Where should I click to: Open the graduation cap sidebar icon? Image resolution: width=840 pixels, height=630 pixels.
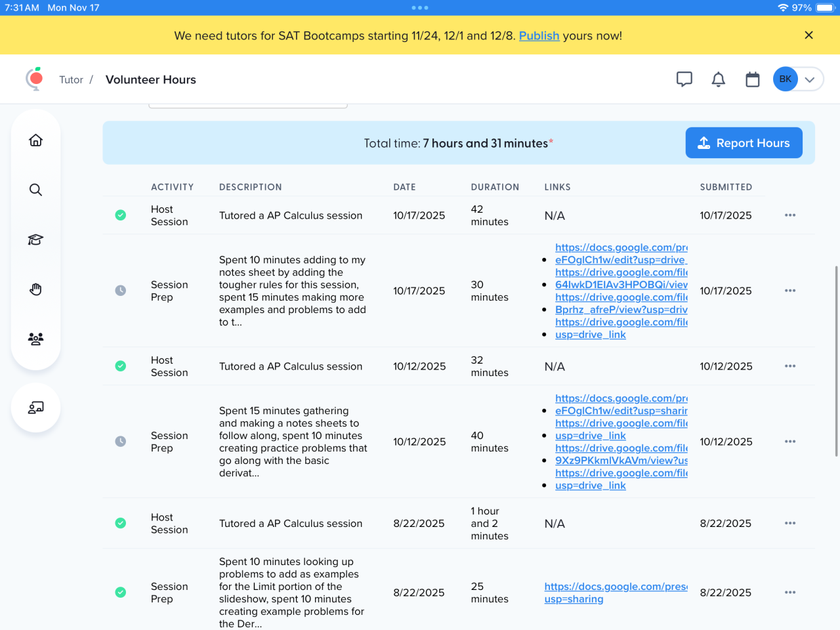pos(36,240)
